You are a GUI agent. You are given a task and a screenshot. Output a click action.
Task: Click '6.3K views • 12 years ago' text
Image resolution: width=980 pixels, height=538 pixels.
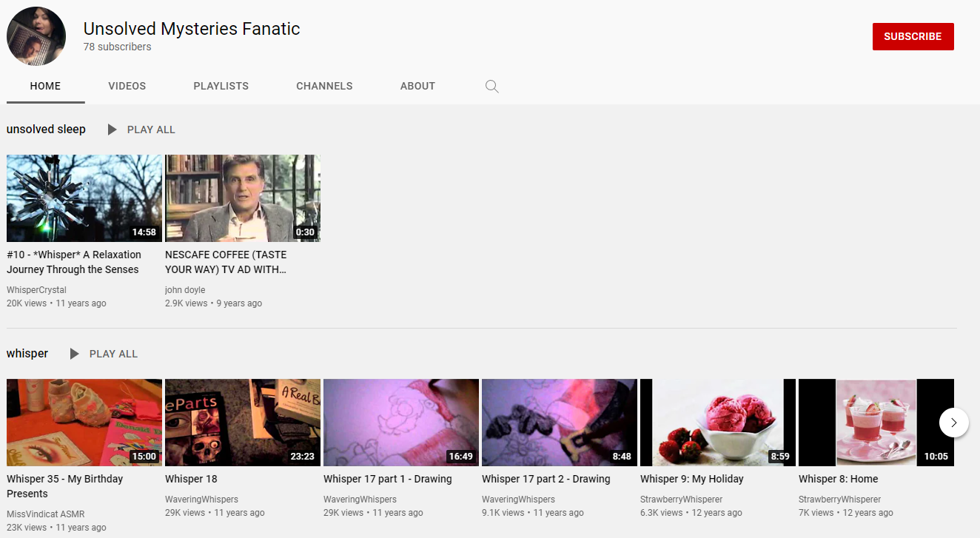tap(691, 513)
